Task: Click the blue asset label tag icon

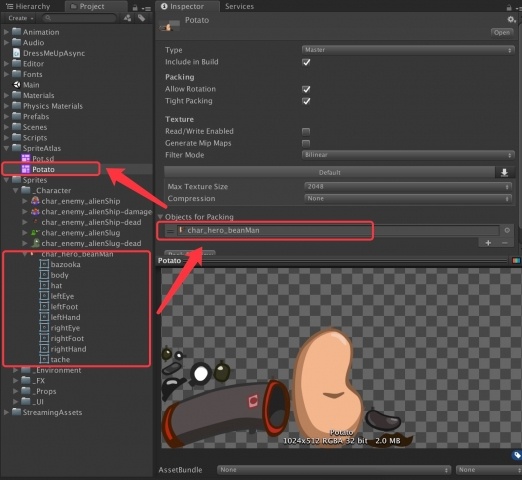Action: tap(517, 455)
